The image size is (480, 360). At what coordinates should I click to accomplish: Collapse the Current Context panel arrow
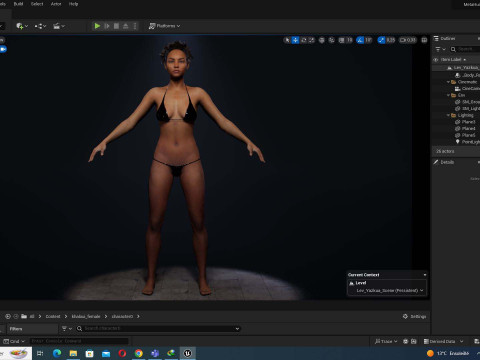425,275
